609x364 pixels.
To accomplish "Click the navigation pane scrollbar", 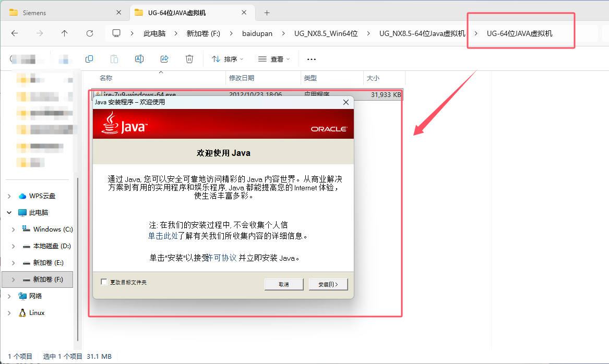I will [x=78, y=259].
